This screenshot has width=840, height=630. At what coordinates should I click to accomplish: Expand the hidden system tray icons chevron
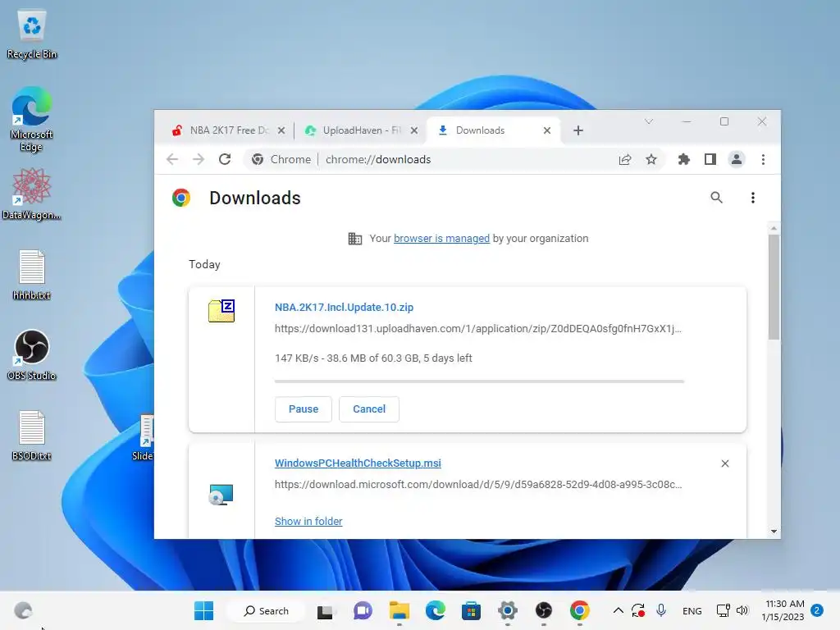[618, 610]
